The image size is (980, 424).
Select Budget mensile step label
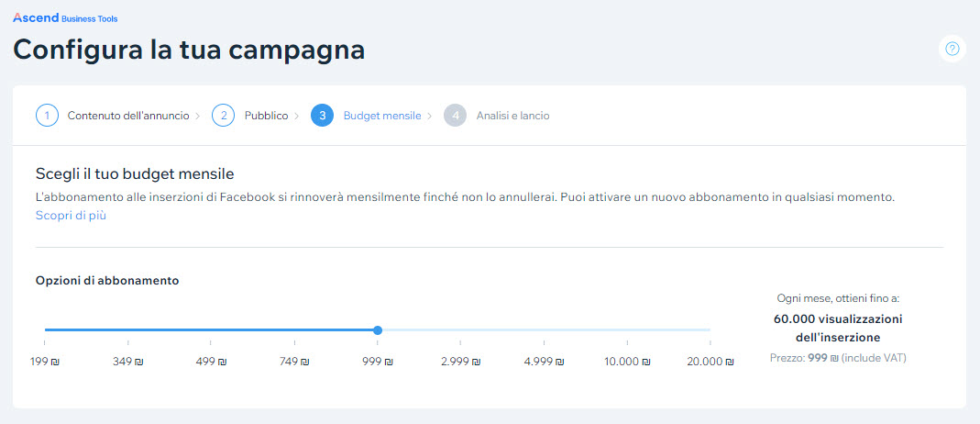pyautogui.click(x=382, y=116)
